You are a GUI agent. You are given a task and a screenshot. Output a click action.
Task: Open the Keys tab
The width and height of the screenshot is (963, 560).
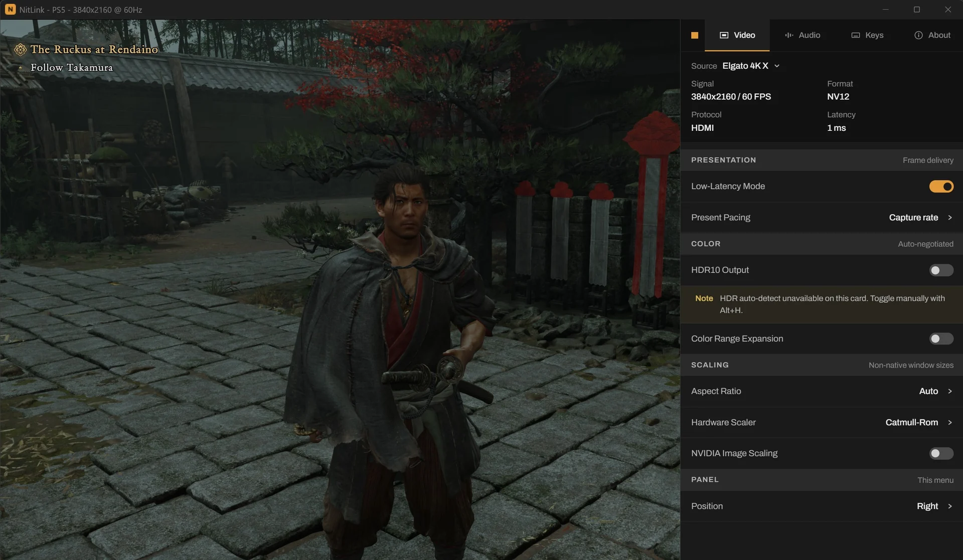[867, 35]
